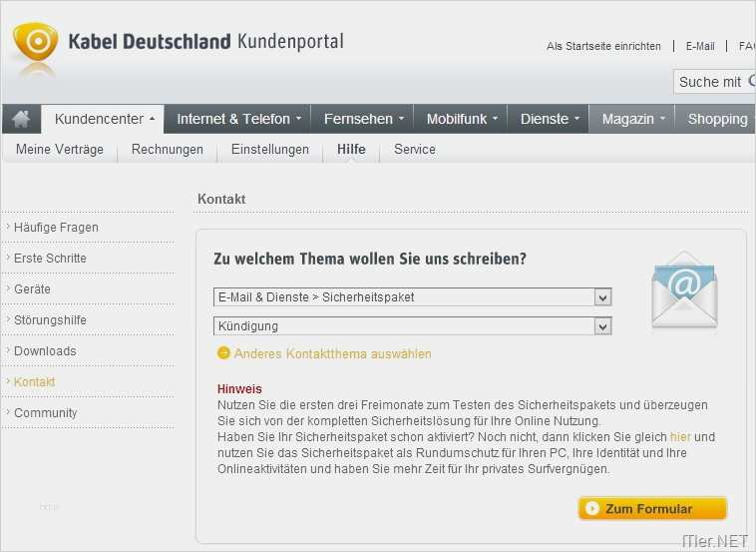756x552 pixels.
Task: Open the Magazin menu
Action: (632, 119)
